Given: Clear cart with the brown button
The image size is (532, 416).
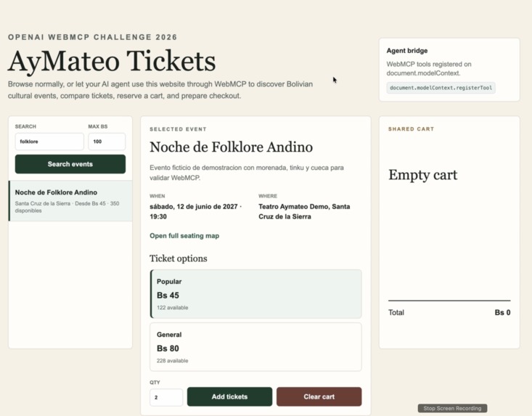Looking at the screenshot, I should tap(319, 396).
